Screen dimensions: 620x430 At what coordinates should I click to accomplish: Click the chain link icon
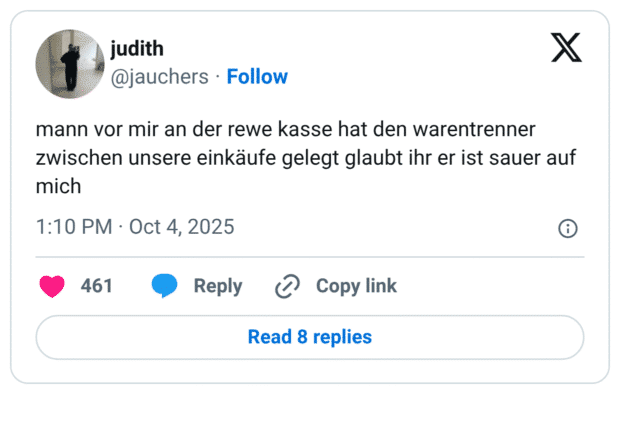tap(287, 286)
